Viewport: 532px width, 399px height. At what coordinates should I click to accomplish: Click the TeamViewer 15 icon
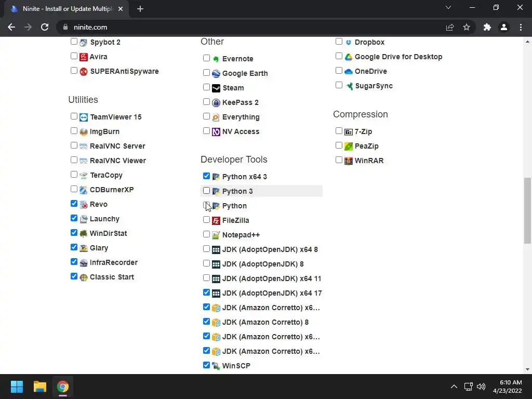(x=84, y=117)
